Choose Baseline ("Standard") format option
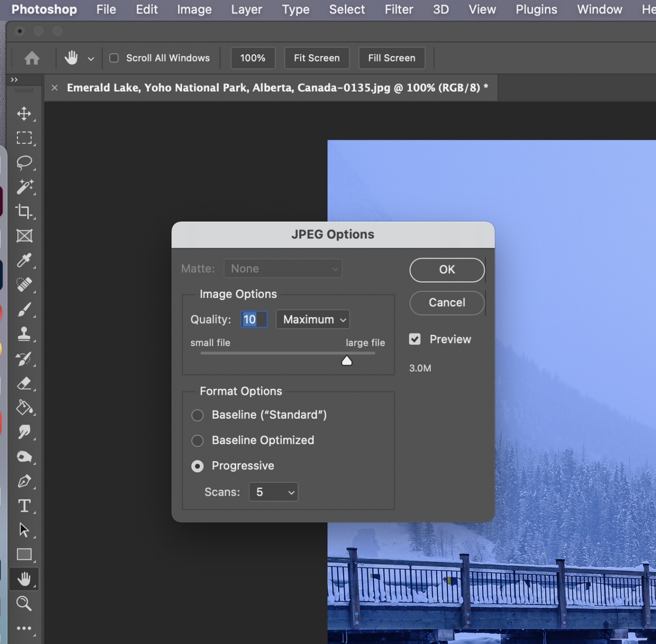The width and height of the screenshot is (656, 644). coord(197,415)
